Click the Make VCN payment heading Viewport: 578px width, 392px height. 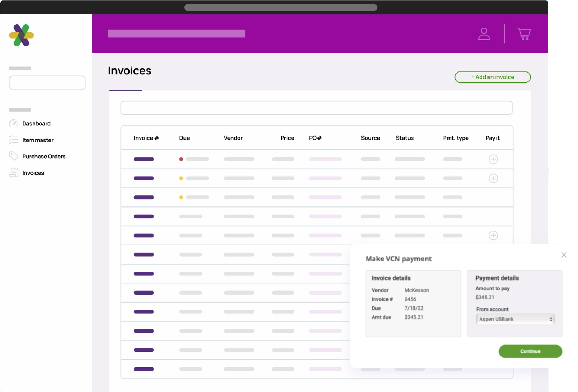[399, 259]
